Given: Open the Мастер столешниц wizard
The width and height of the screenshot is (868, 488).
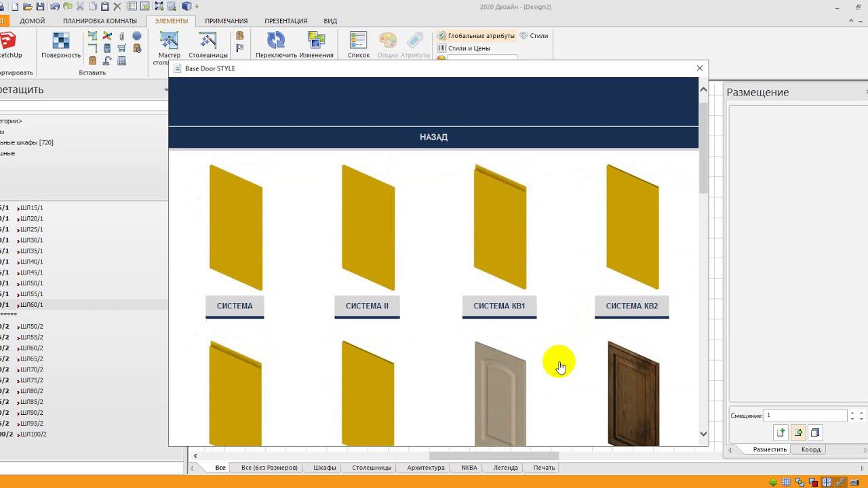Looking at the screenshot, I should pyautogui.click(x=169, y=47).
